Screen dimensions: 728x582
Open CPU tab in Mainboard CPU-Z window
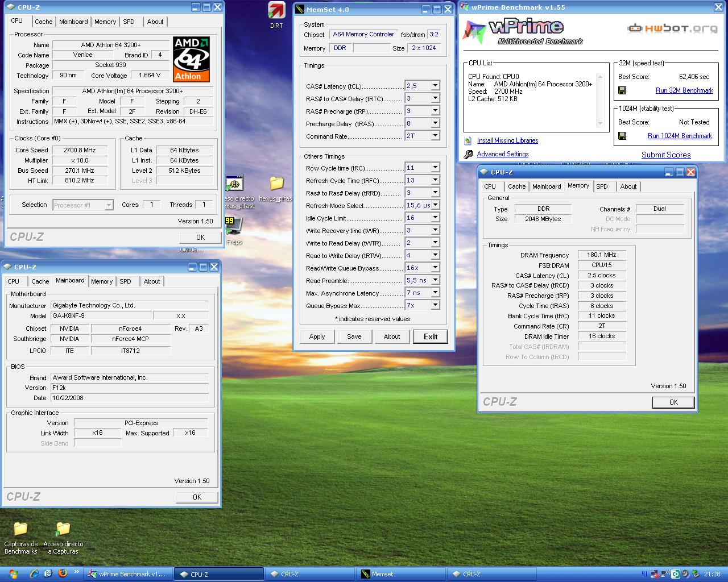tap(14, 281)
